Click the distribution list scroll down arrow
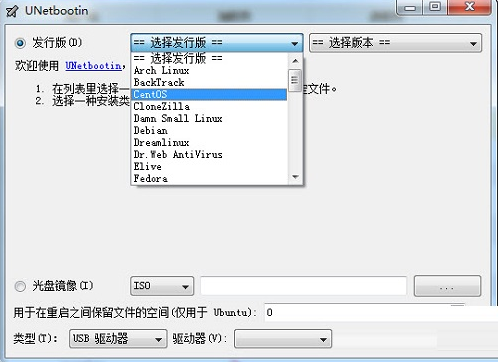 click(295, 177)
